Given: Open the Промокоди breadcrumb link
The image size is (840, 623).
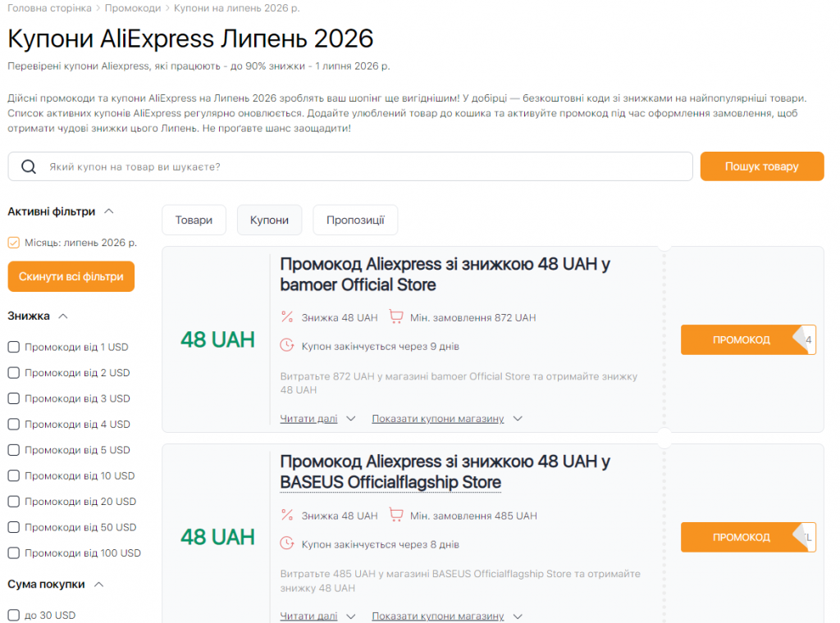Looking at the screenshot, I should [133, 8].
